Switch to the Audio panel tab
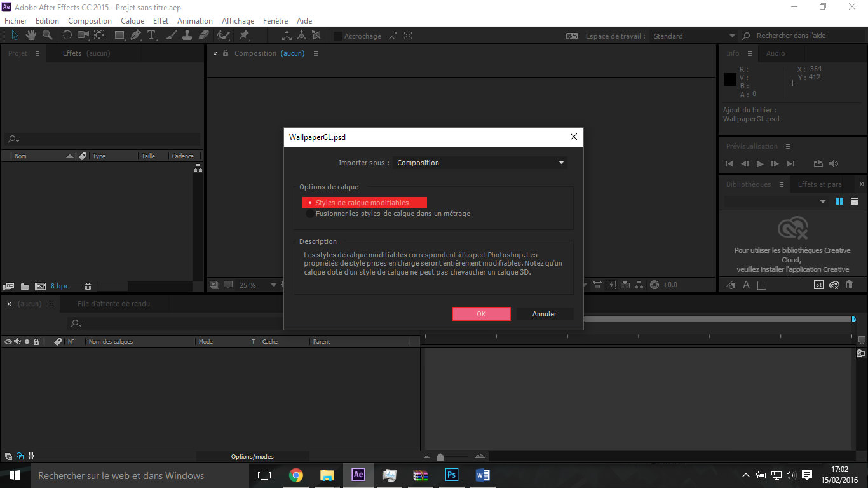The height and width of the screenshot is (488, 868). [775, 53]
